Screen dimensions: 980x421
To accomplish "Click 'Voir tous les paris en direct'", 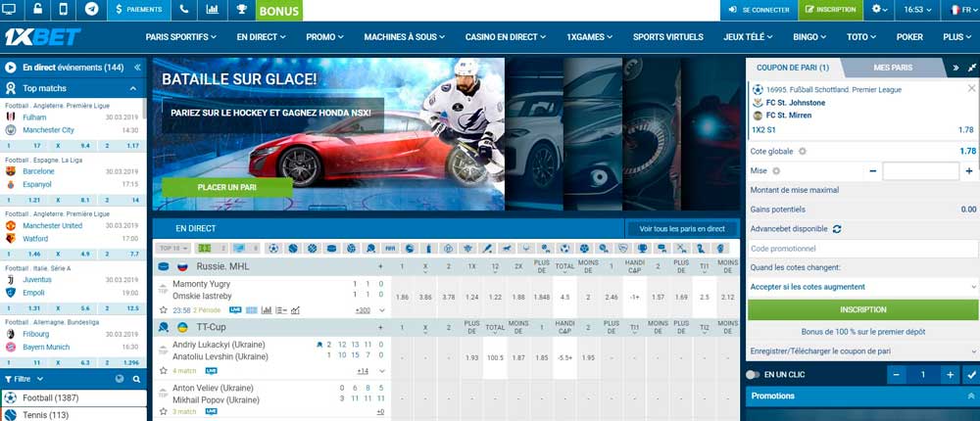I will tap(682, 229).
